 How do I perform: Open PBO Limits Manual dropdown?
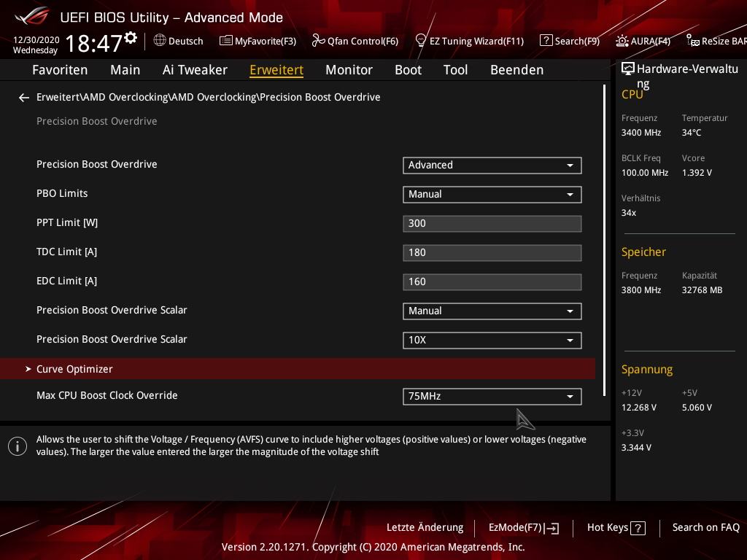[492, 194]
